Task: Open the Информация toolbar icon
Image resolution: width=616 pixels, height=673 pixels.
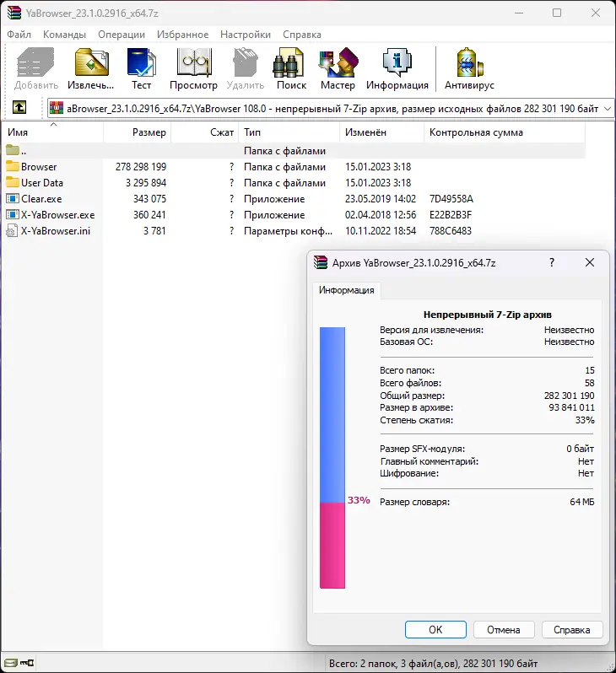Action: [x=397, y=68]
